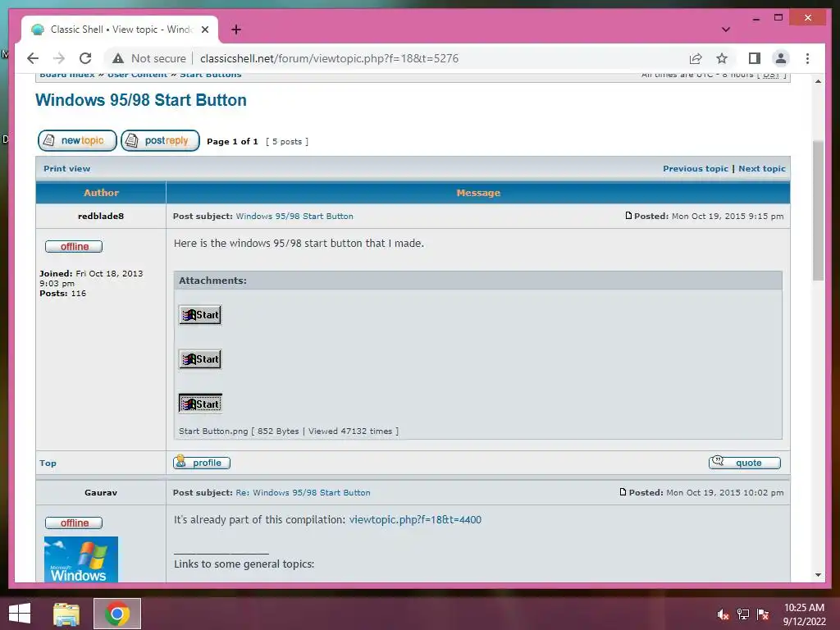This screenshot has height=630, width=840.
Task: Click the Page 1 of 1 text
Action: [x=232, y=142]
